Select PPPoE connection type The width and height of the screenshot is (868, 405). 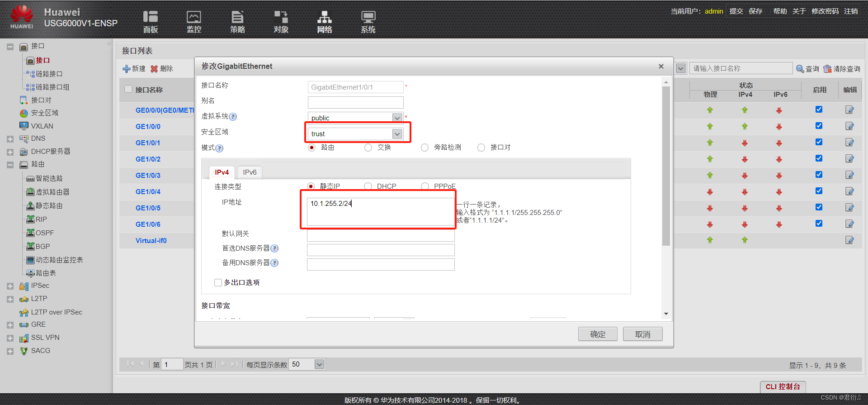(x=425, y=186)
